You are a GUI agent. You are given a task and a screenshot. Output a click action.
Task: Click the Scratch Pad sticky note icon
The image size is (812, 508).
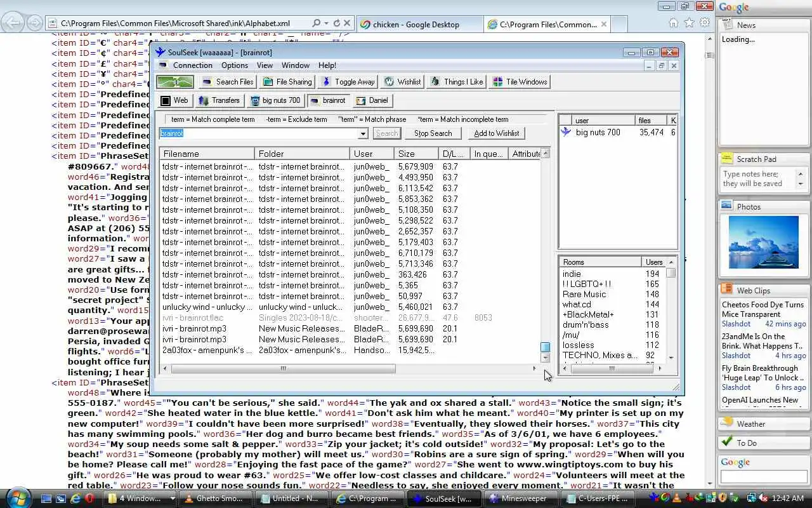tap(727, 159)
